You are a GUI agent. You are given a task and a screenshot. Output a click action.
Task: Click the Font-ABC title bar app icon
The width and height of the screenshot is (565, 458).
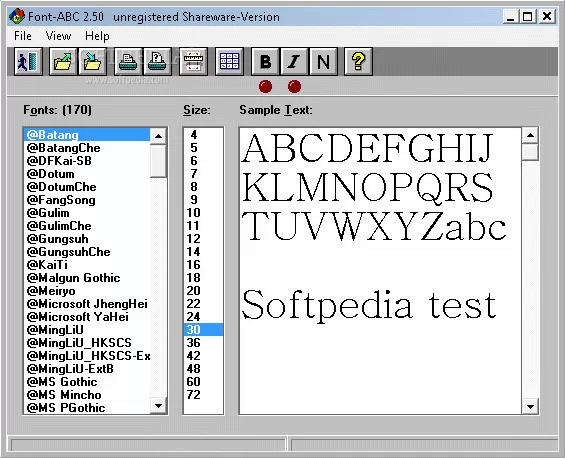click(x=17, y=16)
